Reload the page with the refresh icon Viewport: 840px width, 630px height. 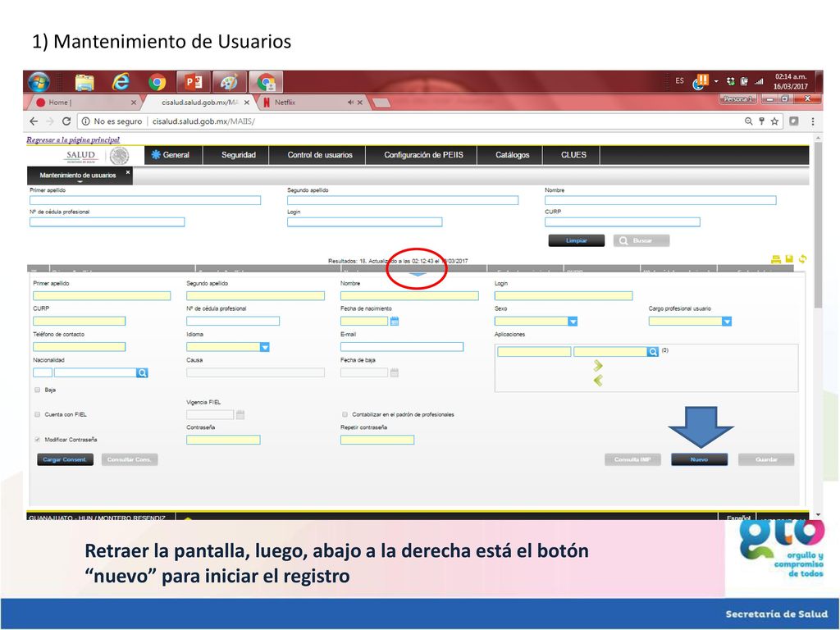[66, 121]
